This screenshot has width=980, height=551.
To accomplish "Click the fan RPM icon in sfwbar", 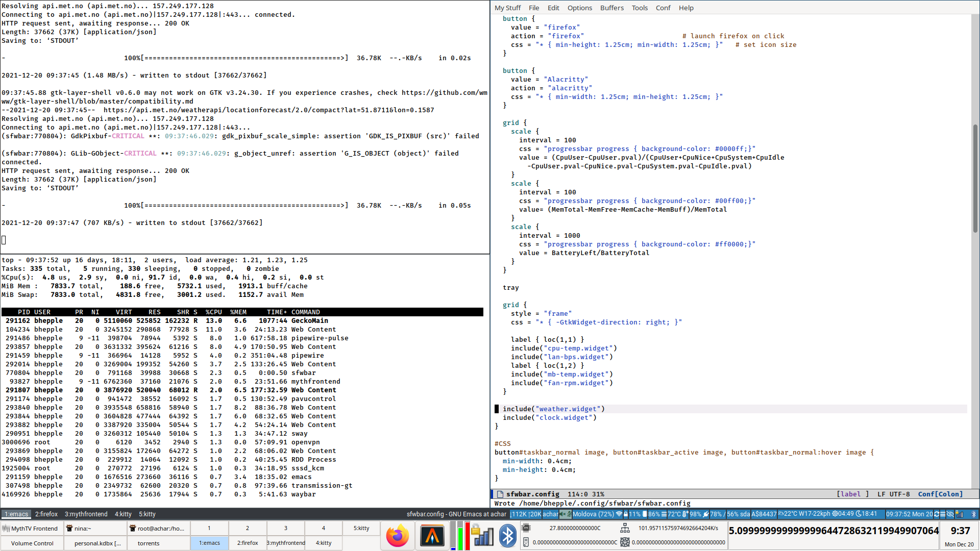I will pos(625,542).
